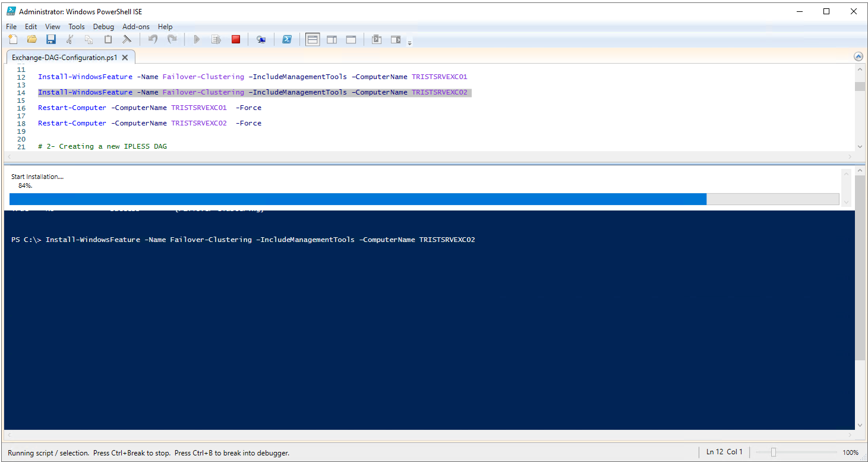Click highlighted line 14 Install-WindowsFeature TRISTSRVEXC02

[x=254, y=92]
